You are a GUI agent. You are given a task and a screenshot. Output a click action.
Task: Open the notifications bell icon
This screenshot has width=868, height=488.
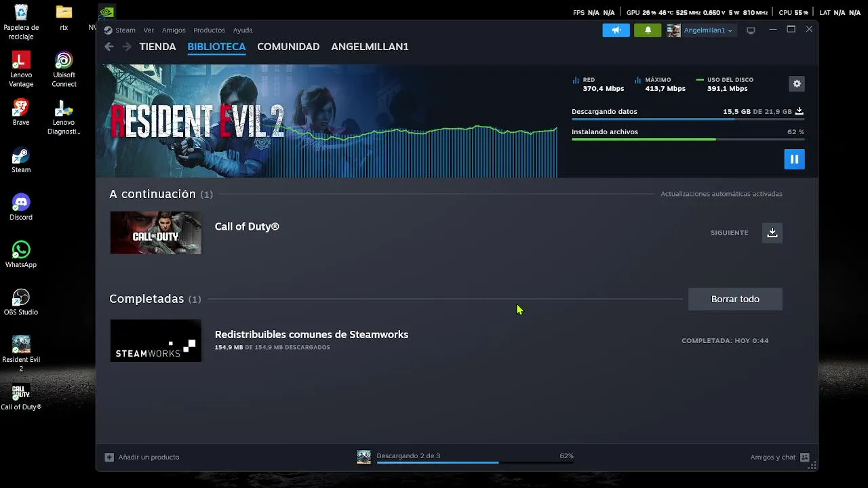tap(648, 30)
